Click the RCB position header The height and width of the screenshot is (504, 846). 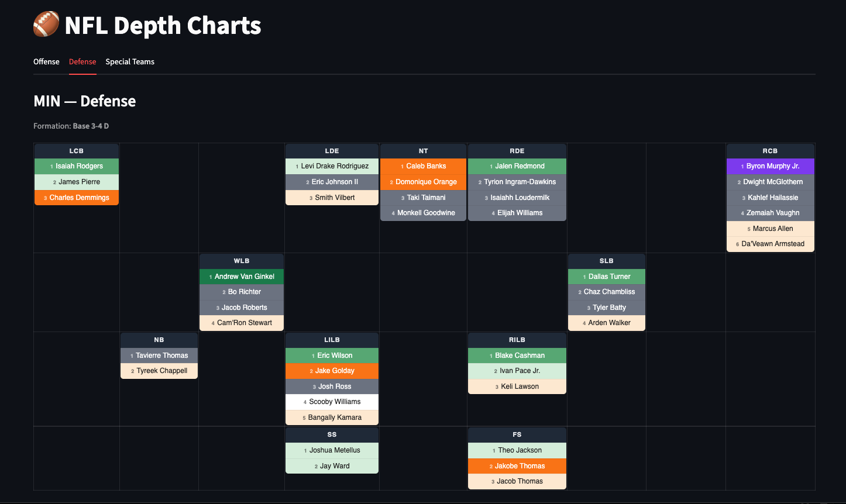tap(771, 151)
